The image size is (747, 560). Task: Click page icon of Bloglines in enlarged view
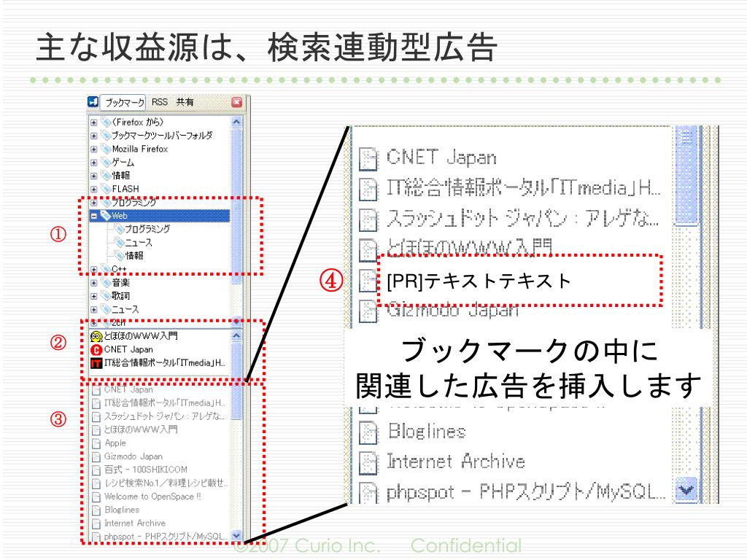[x=368, y=433]
